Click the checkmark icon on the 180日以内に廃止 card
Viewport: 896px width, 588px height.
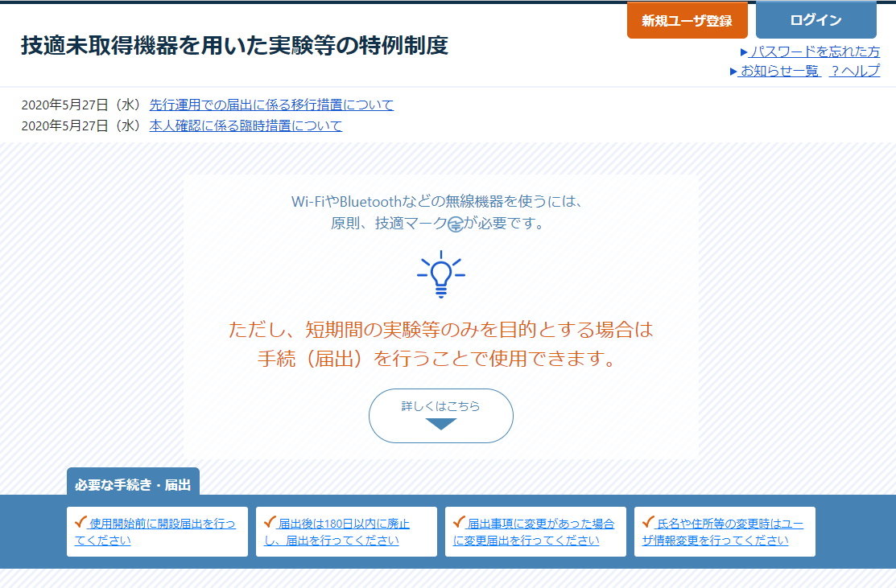point(271,520)
